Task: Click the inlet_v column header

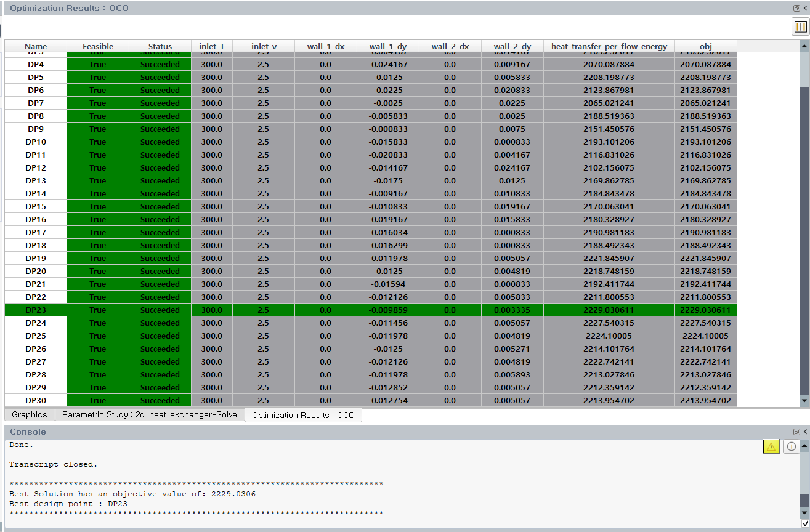Action: (x=264, y=46)
